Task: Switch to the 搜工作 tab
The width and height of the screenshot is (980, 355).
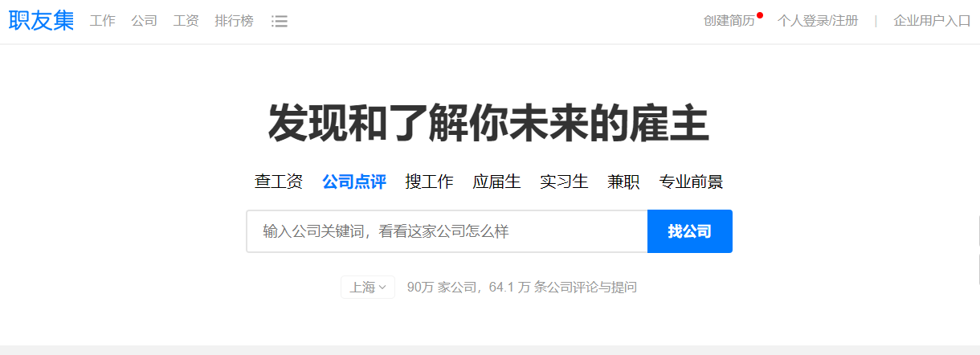Action: (430, 182)
